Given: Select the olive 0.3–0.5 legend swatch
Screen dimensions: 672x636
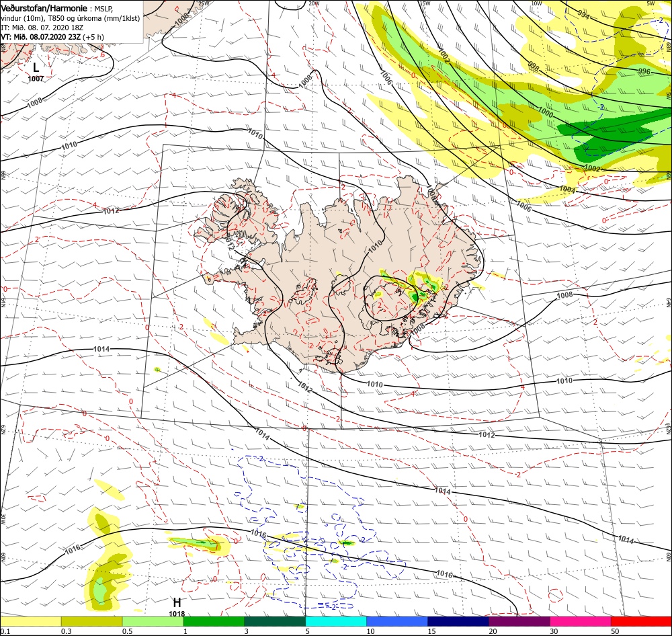Looking at the screenshot, I should click(91, 621).
